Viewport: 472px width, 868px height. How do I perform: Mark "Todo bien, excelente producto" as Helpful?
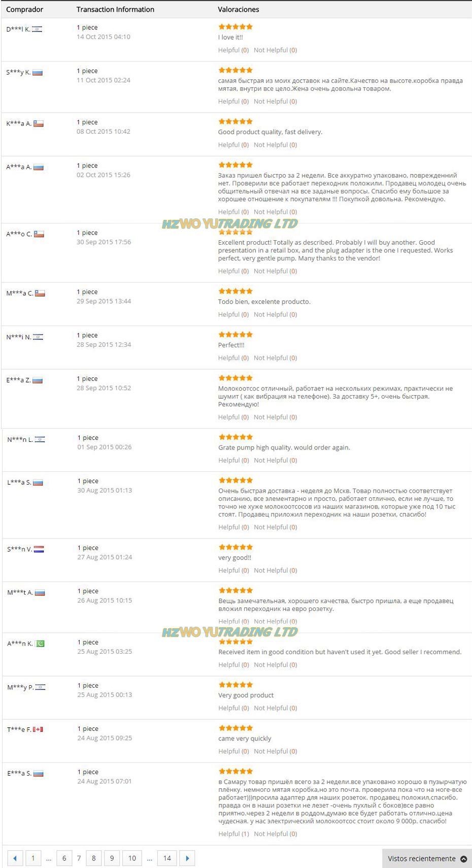[x=233, y=314]
